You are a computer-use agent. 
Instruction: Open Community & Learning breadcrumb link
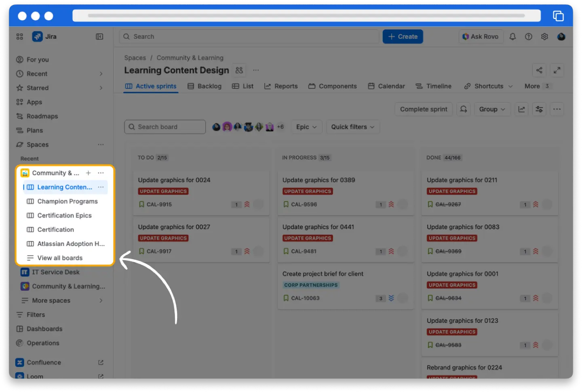(190, 58)
